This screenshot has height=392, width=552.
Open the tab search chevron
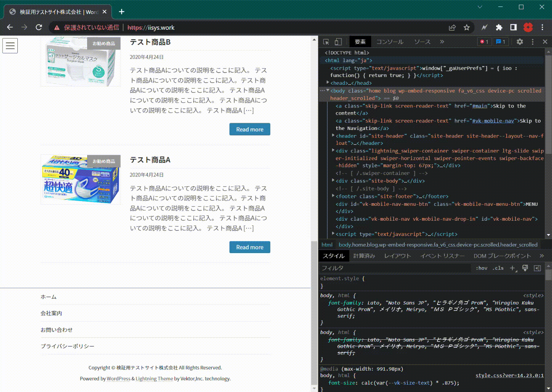[480, 7]
